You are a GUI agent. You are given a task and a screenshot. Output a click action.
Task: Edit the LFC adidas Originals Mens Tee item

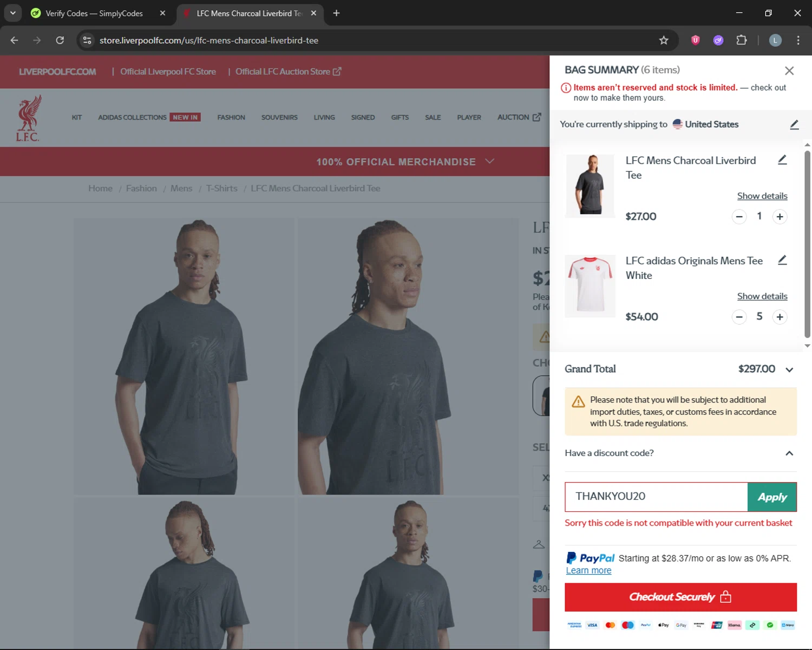(x=782, y=260)
